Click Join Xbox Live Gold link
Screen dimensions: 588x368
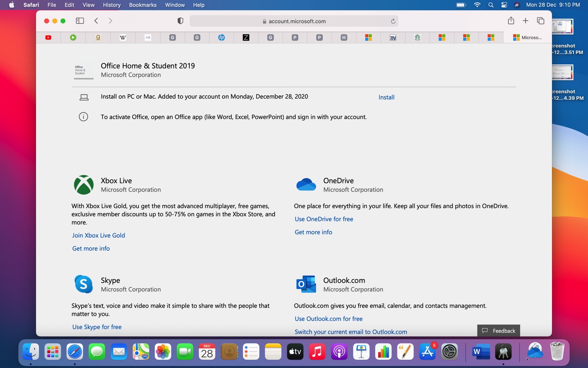pyautogui.click(x=98, y=236)
